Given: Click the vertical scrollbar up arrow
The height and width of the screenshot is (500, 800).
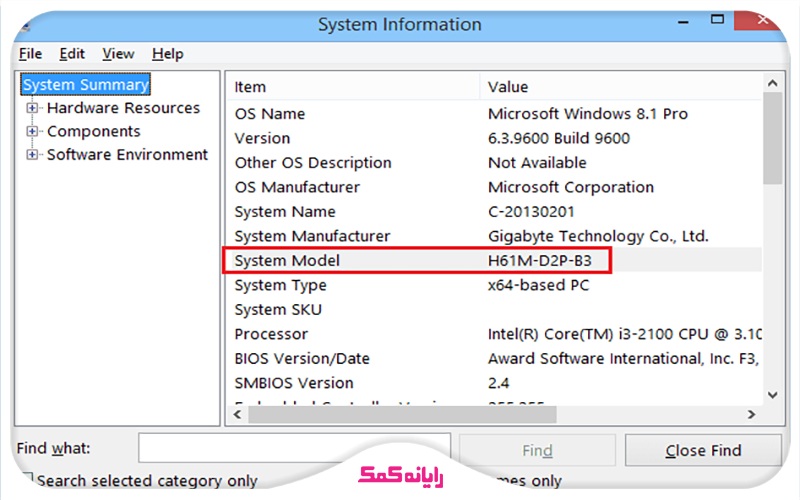Looking at the screenshot, I should click(771, 86).
